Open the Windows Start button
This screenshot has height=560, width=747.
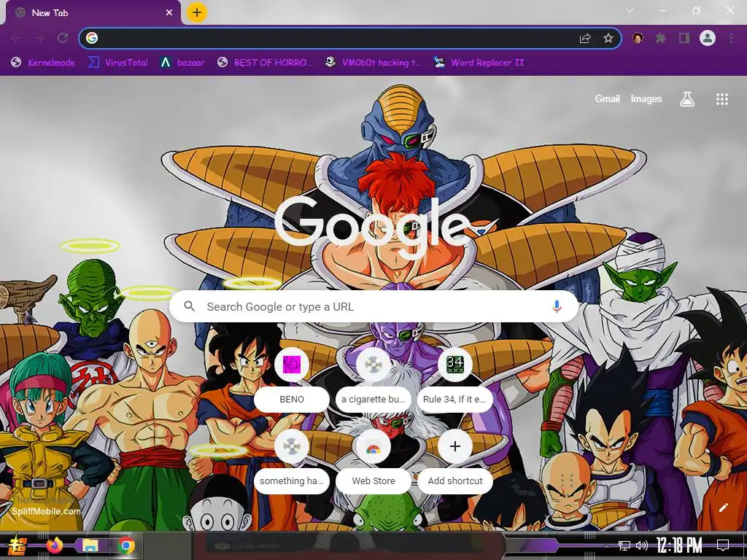pos(17,545)
